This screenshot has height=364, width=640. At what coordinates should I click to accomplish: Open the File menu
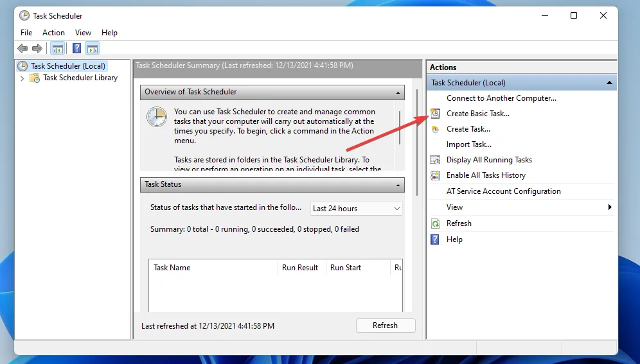coord(26,33)
